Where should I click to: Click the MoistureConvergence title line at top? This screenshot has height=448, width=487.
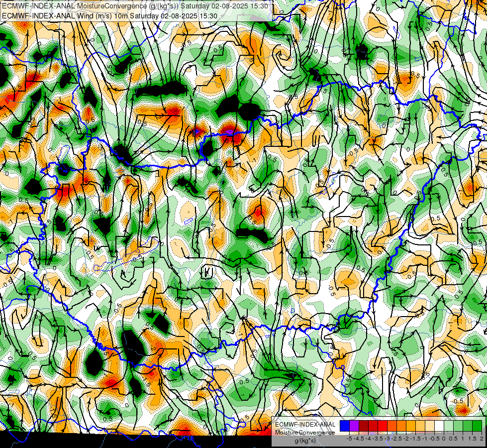click(x=135, y=6)
